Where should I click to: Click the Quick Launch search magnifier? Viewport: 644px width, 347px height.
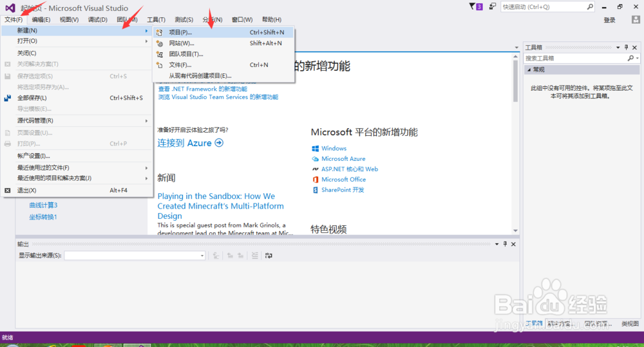click(590, 6)
